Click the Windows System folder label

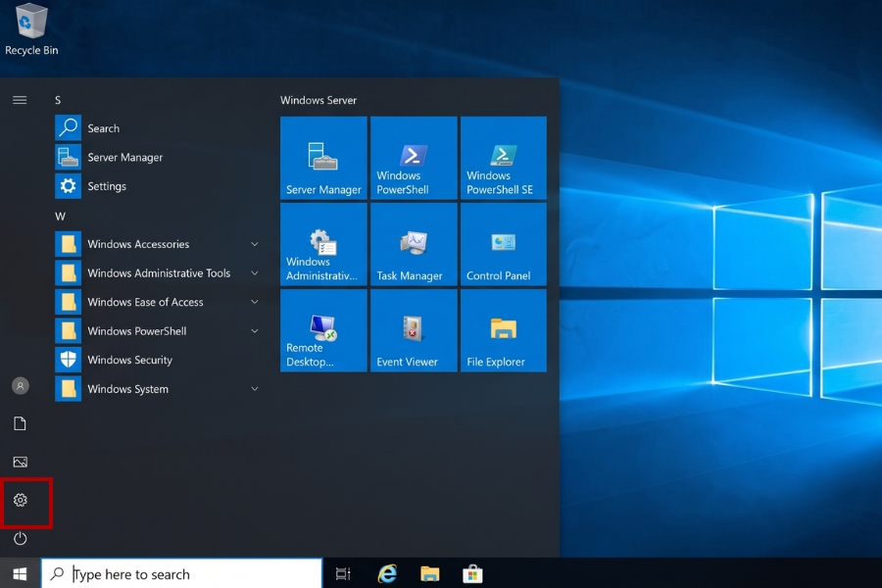tap(127, 389)
